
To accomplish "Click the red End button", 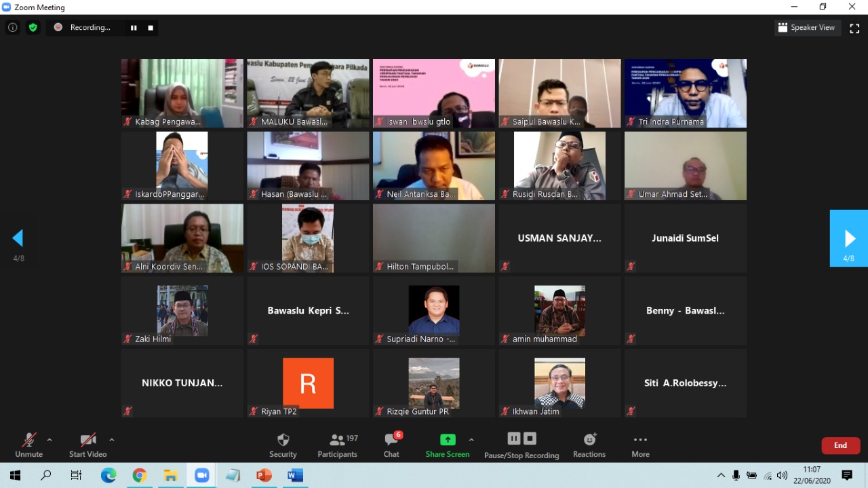I will coord(840,445).
